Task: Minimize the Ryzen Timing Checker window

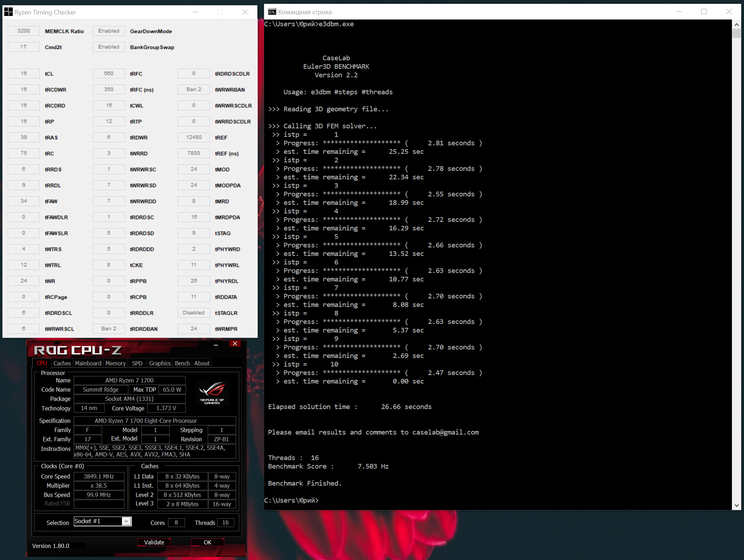Action: tap(195, 12)
